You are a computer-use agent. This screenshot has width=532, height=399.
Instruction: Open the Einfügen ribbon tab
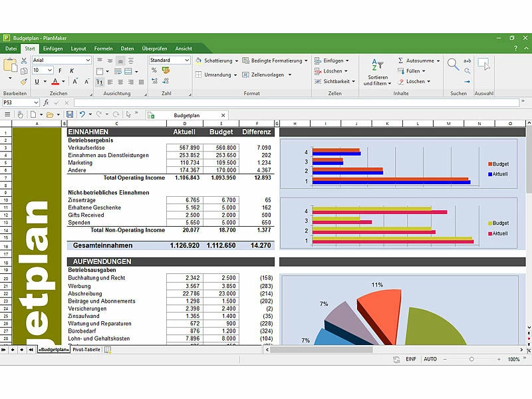pos(53,49)
